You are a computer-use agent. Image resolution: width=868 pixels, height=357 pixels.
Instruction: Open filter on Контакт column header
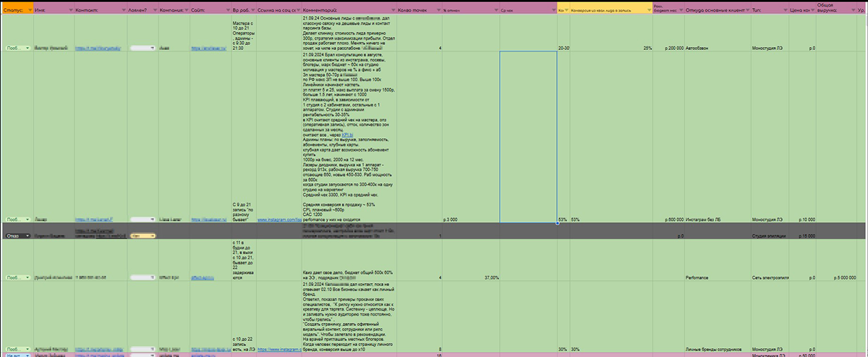[x=125, y=12]
